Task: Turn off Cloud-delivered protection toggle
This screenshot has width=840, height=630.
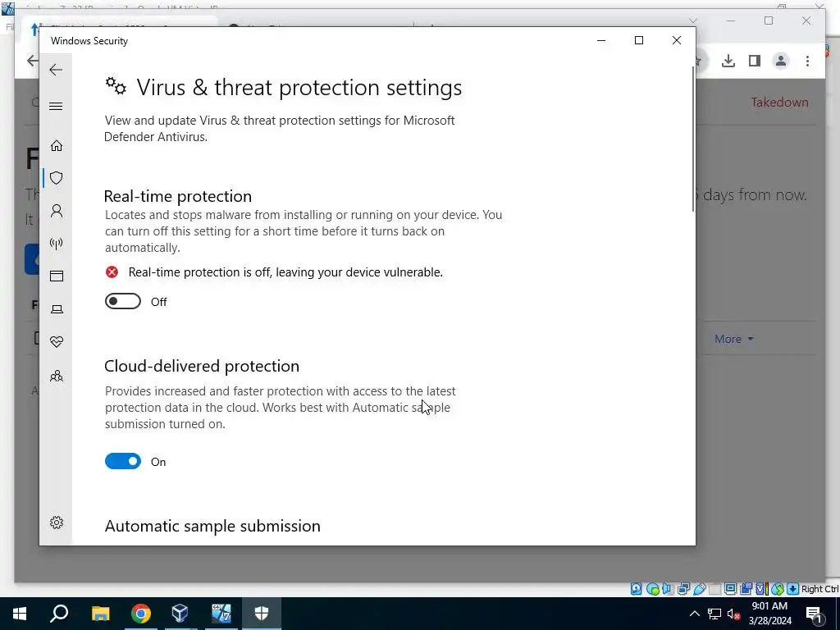Action: 123,461
